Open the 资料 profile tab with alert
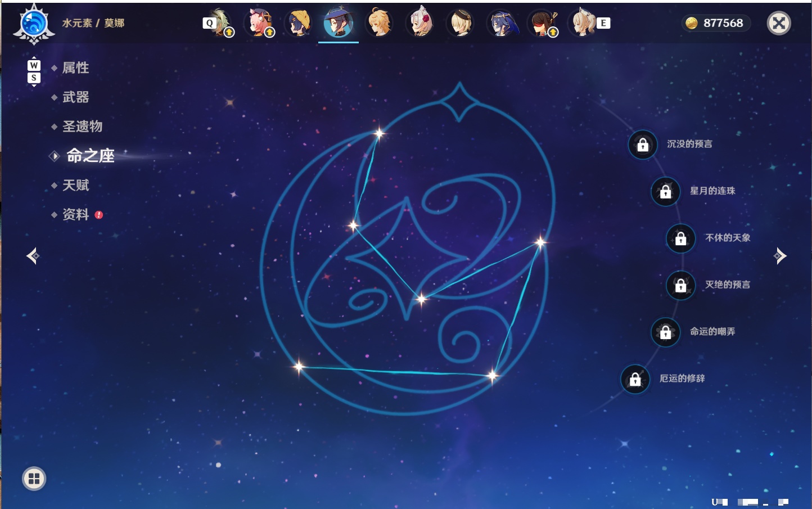The image size is (812, 509). click(76, 214)
